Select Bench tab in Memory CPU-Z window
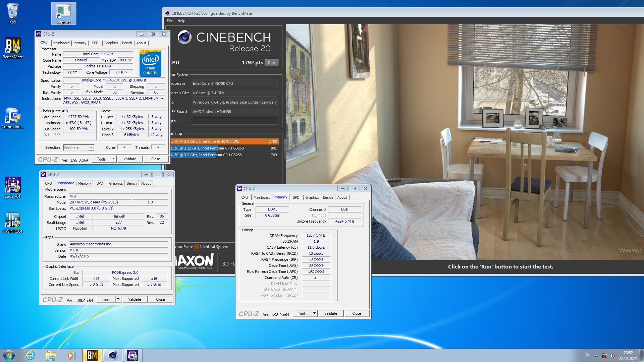Screen dimensions: 644x362 point(328,197)
